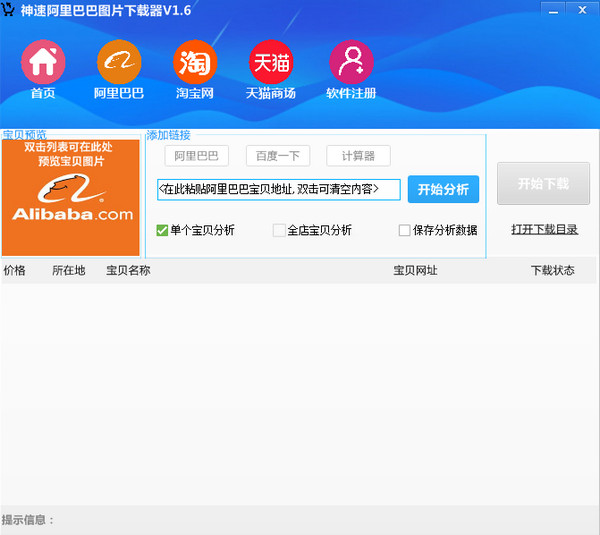
Task: Click the 软件注册 registration icon
Action: (351, 62)
